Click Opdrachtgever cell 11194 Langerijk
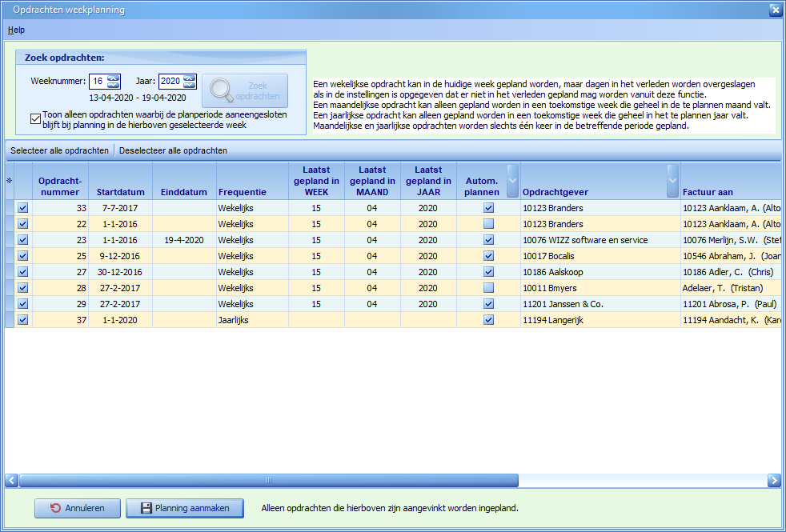This screenshot has height=532, width=786. click(600, 320)
